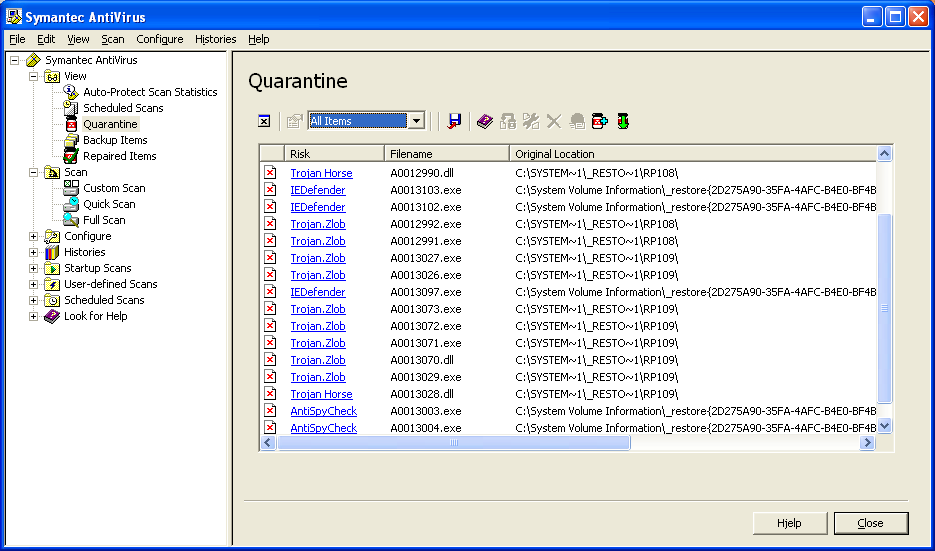Click the Purge quarantine green arrow icon

[x=623, y=121]
